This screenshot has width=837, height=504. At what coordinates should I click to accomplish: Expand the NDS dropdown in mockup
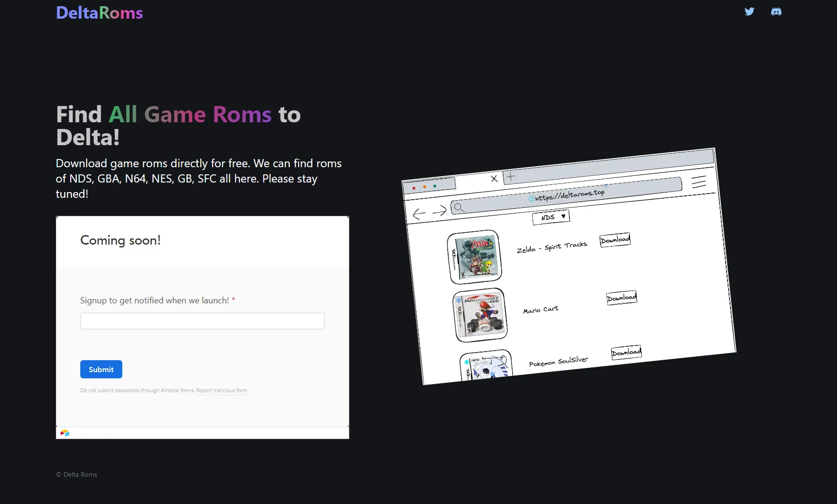551,217
